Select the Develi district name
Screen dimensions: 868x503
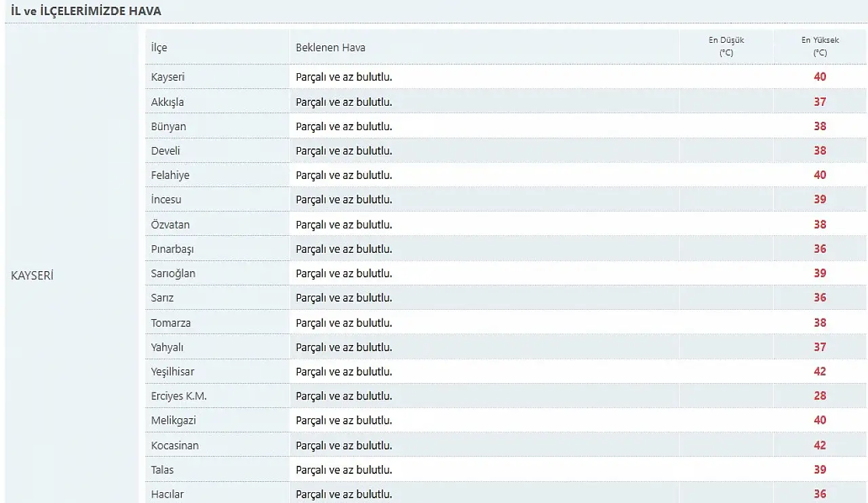(165, 150)
